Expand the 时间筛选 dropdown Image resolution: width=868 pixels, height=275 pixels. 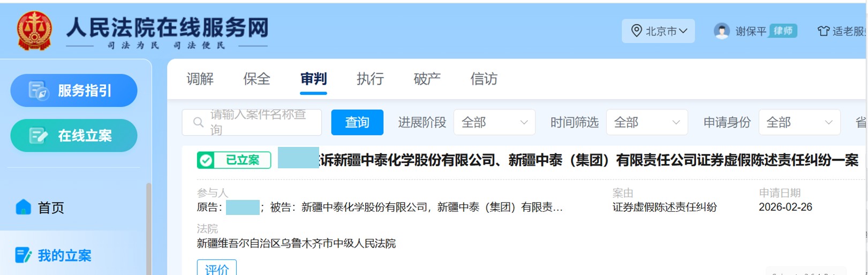coord(647,122)
